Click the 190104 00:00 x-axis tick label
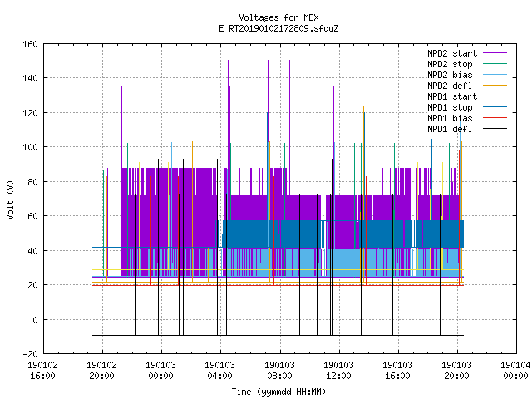Screen dimensions: 532x399 [x=515, y=371]
